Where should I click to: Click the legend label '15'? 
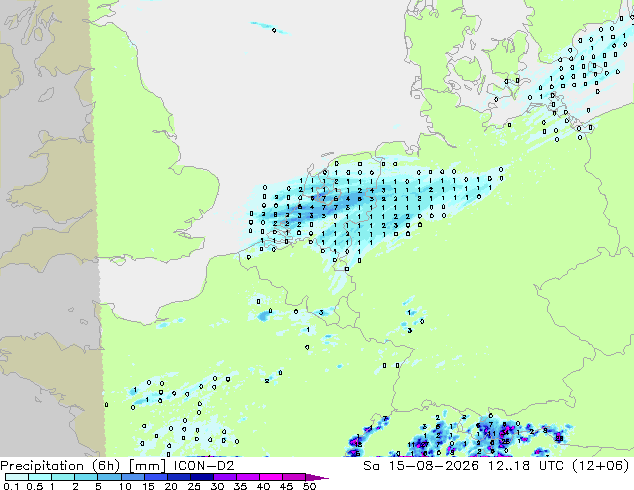click(148, 486)
